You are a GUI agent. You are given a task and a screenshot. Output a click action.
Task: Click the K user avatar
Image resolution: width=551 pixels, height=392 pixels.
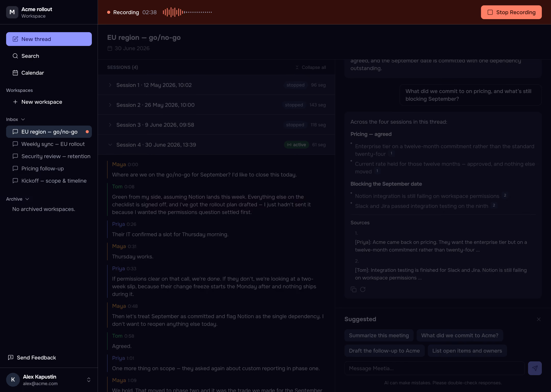13,380
